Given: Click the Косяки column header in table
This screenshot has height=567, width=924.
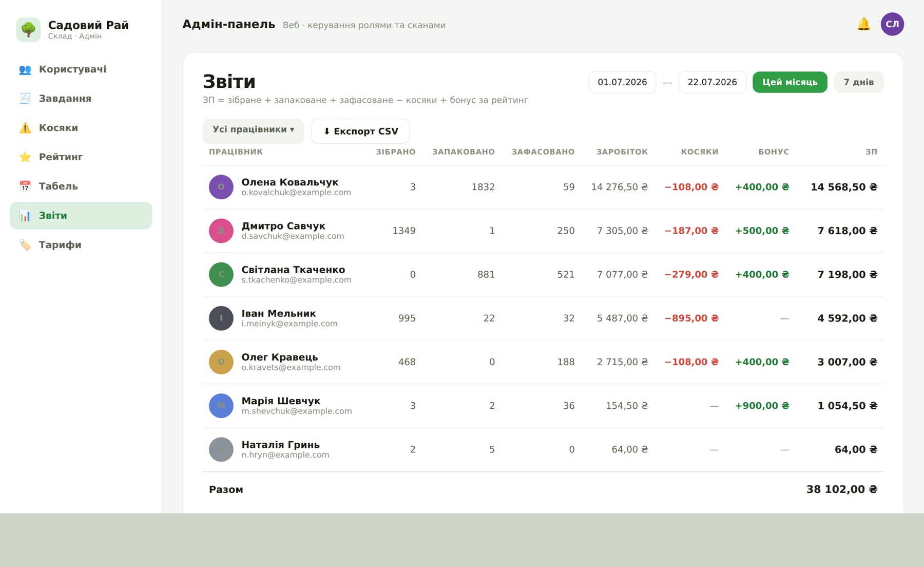Looking at the screenshot, I should (699, 152).
